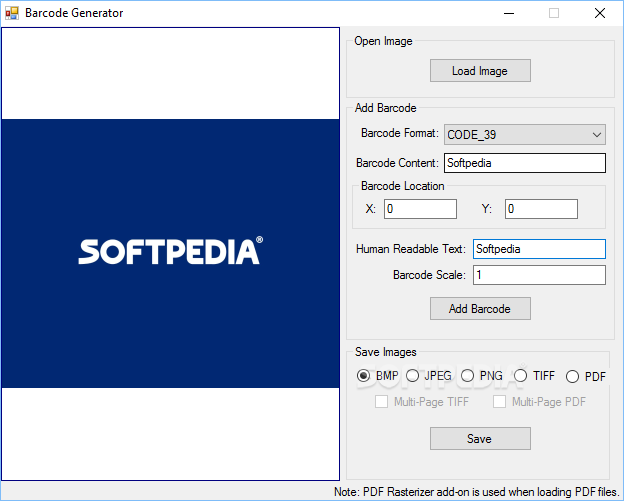This screenshot has width=624, height=501.
Task: Click the Softpedia image preview
Action: tap(170, 253)
